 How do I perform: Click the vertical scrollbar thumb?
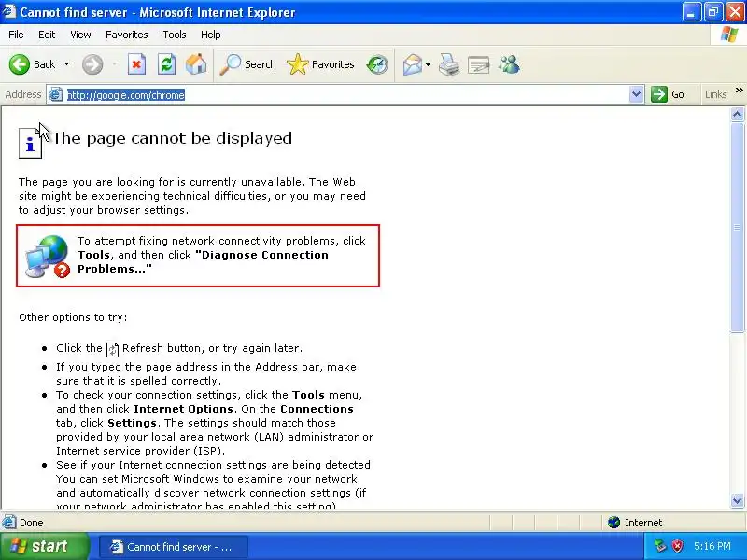pos(737,228)
